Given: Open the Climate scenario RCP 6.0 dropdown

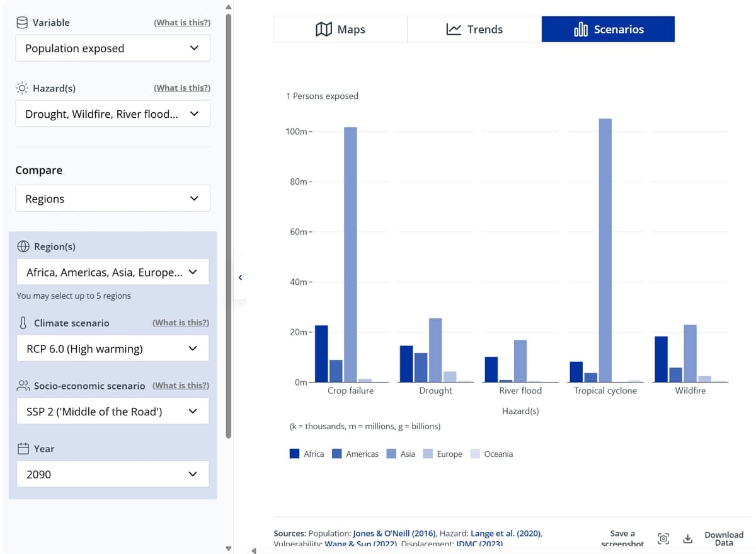Looking at the screenshot, I should 113,348.
